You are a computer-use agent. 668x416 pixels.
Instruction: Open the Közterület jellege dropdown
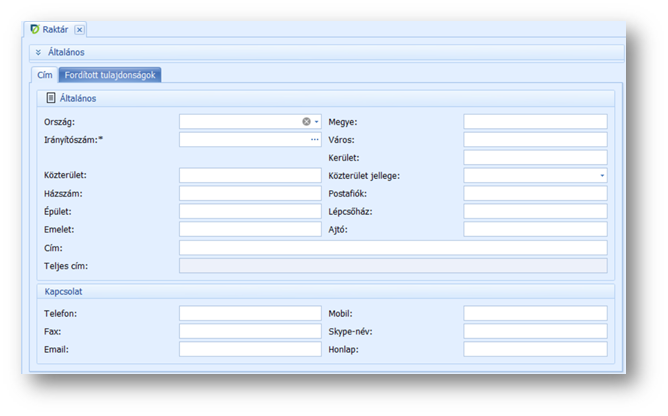(602, 176)
